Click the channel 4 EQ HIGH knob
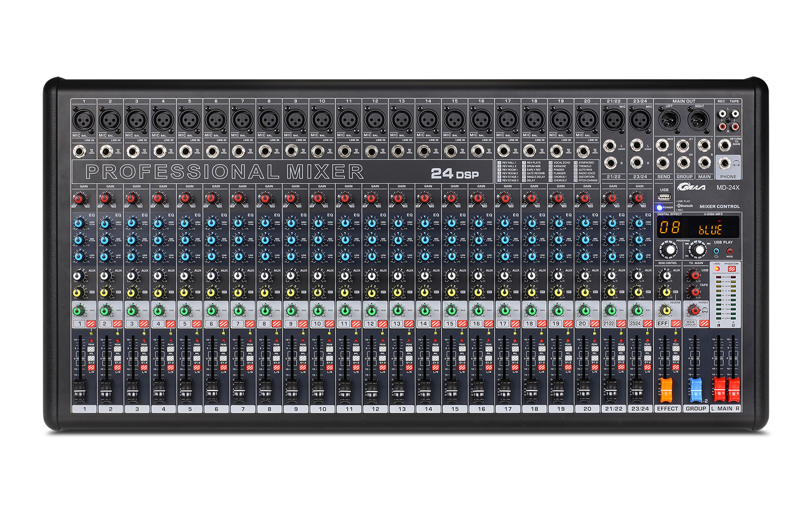This screenshot has width=812, height=508. [158, 223]
